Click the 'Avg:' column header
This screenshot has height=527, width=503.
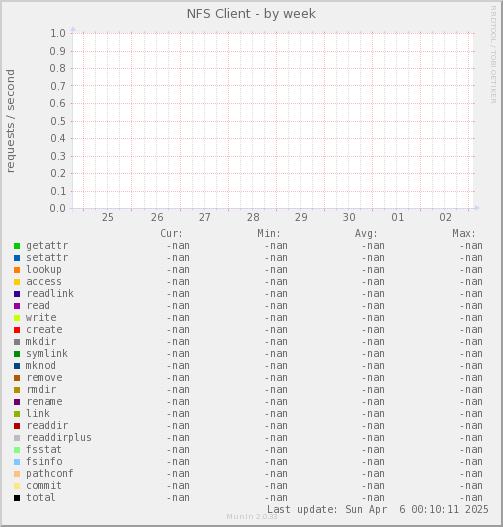(x=366, y=233)
